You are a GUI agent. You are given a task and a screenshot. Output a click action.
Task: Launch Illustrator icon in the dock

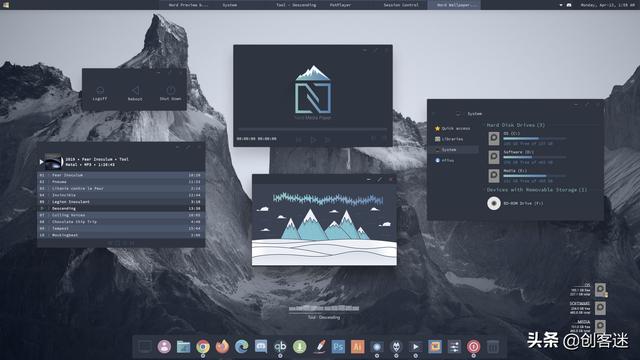(x=358, y=347)
